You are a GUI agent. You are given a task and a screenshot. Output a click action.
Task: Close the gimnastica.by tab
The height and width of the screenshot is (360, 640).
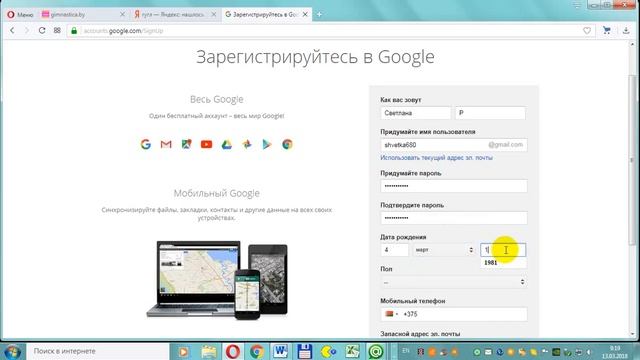click(x=122, y=14)
